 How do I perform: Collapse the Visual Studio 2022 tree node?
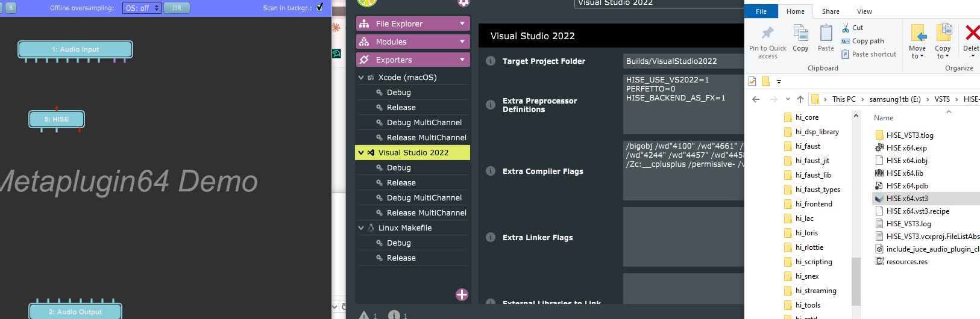click(361, 152)
